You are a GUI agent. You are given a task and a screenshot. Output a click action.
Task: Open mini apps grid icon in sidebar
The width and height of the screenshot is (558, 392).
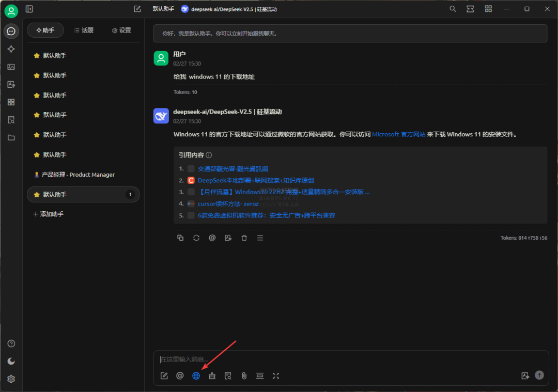[x=11, y=102]
